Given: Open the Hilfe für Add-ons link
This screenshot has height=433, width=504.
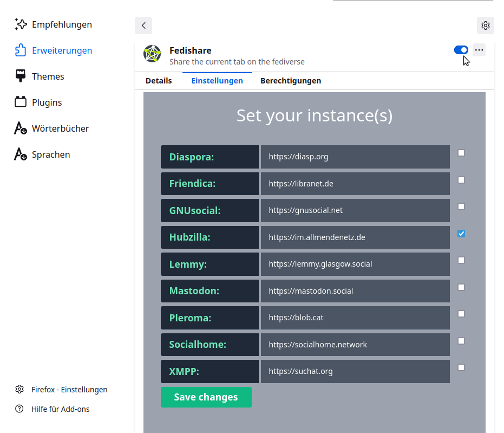Looking at the screenshot, I should click(x=60, y=409).
